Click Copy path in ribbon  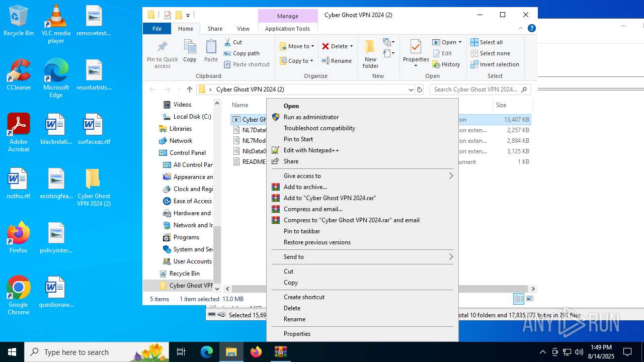pos(242,53)
